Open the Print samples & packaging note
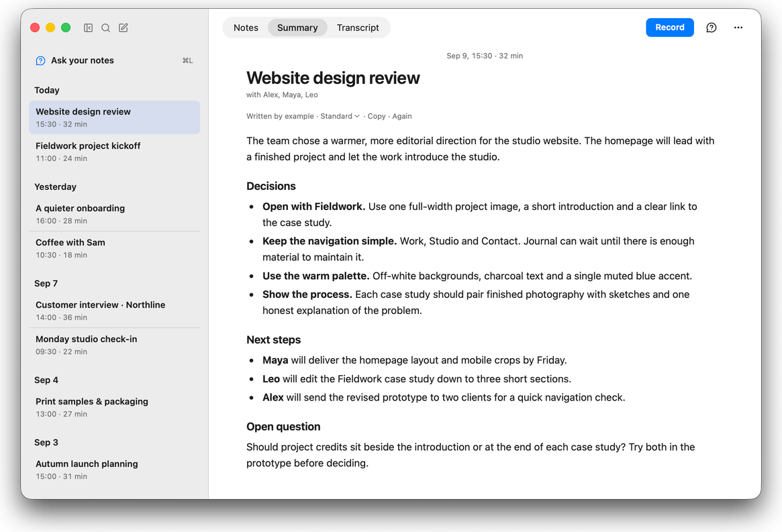 pyautogui.click(x=114, y=407)
